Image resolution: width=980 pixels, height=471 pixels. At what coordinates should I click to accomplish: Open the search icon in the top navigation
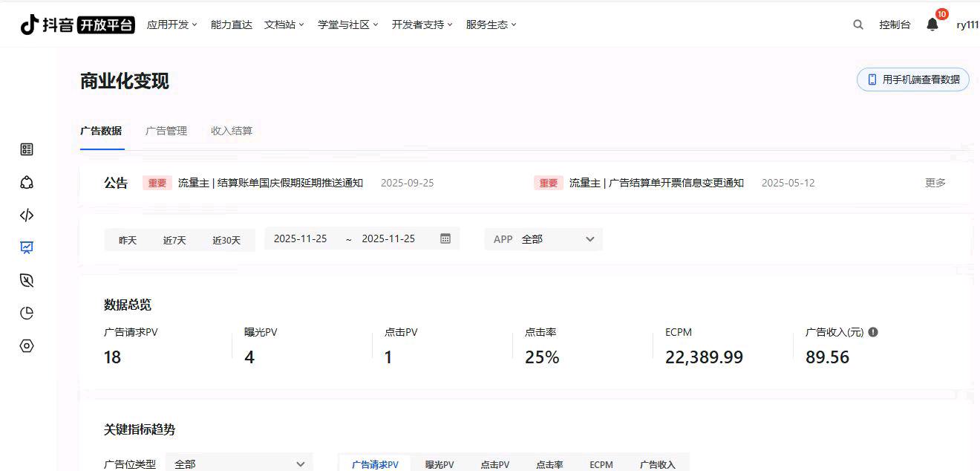pos(857,25)
